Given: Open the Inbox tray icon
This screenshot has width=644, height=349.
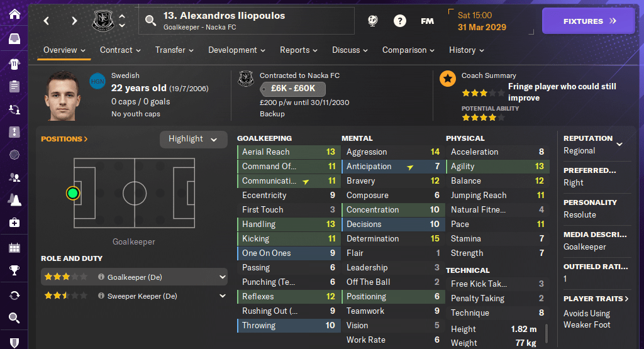Looking at the screenshot, I should [14, 39].
